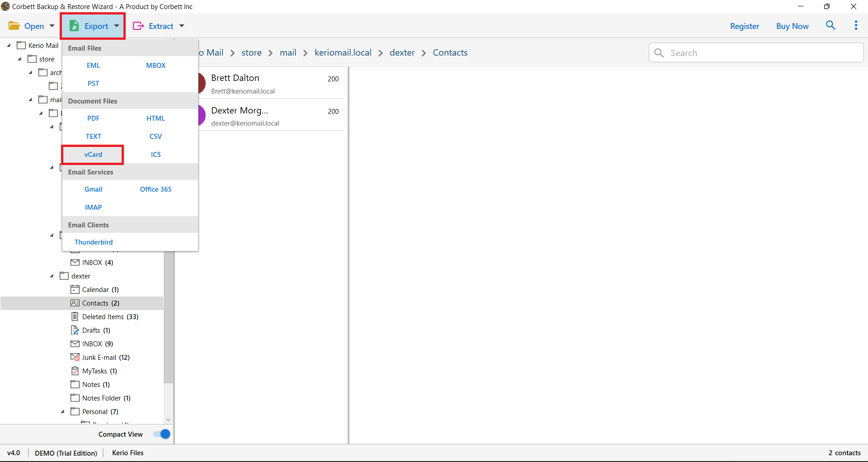The width and height of the screenshot is (868, 462).
Task: Click the Notes Folder (1) icon
Action: point(75,398)
